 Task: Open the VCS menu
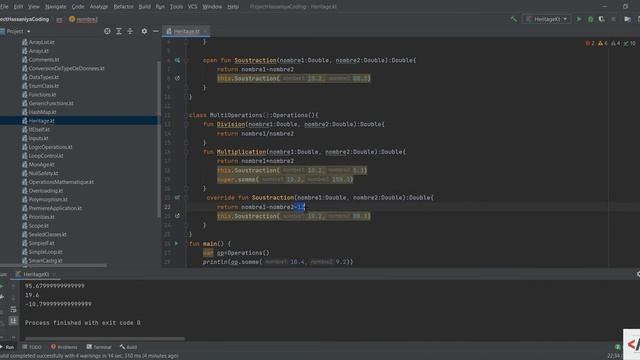click(x=192, y=7)
